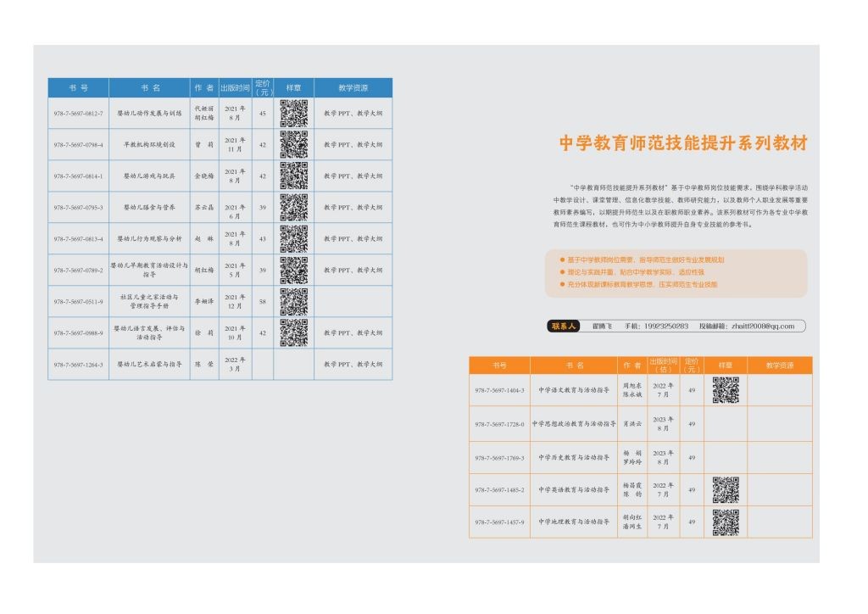
Task: Click the black 联系人 label
Action: click(563, 326)
